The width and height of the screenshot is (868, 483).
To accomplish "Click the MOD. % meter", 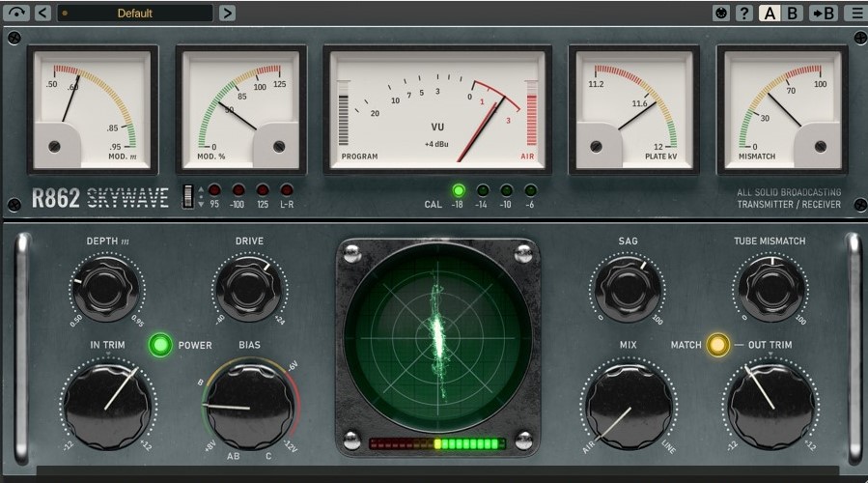I will point(240,110).
